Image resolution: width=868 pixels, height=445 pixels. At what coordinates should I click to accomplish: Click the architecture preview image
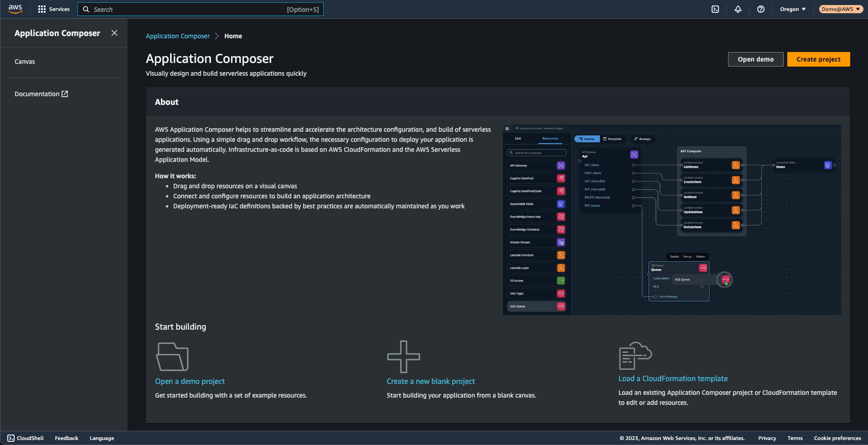[672, 219]
